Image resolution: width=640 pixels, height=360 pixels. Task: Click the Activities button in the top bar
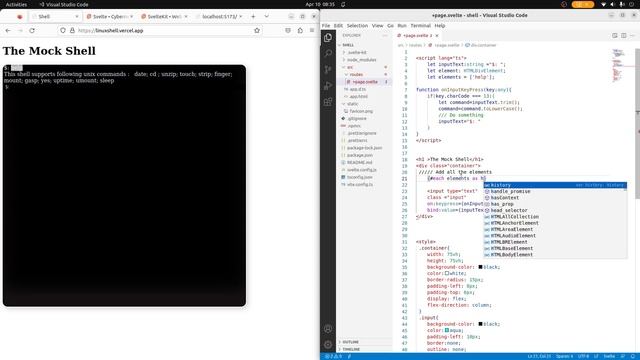pyautogui.click(x=16, y=4)
